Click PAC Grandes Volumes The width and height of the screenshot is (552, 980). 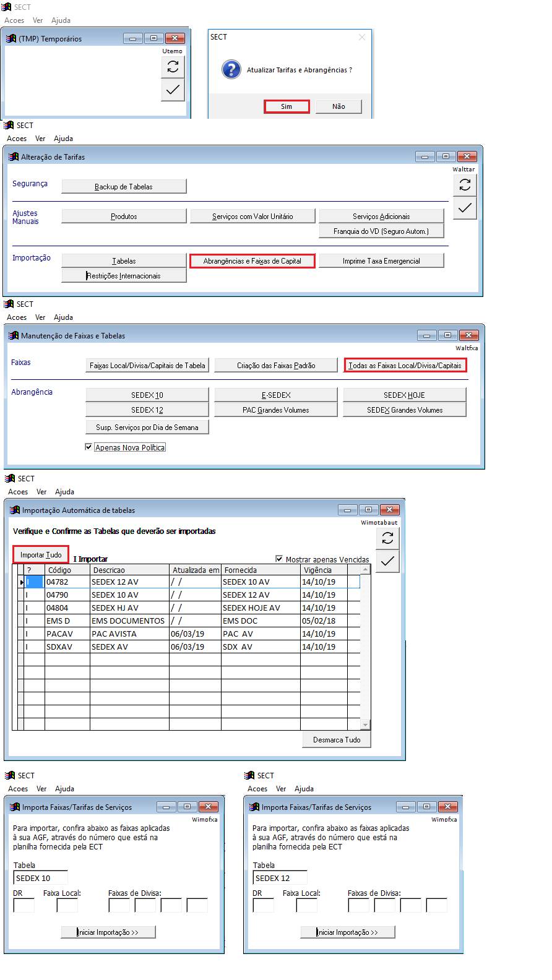coord(276,410)
